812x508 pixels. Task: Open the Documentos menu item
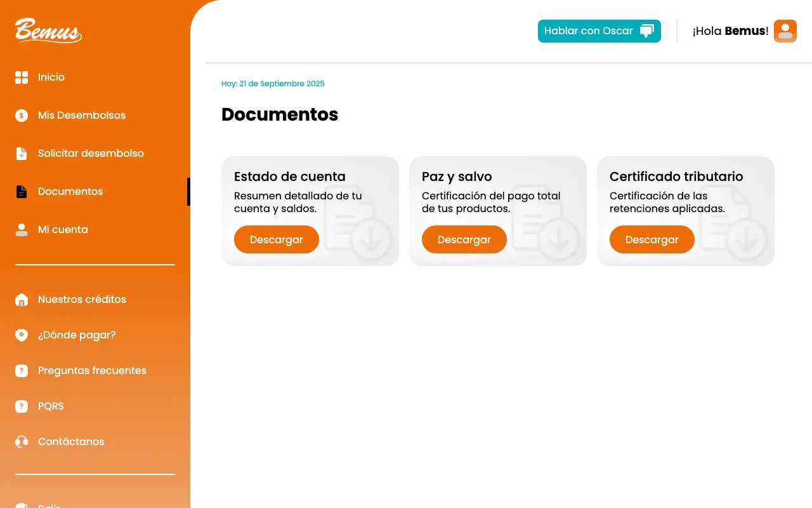tap(70, 192)
